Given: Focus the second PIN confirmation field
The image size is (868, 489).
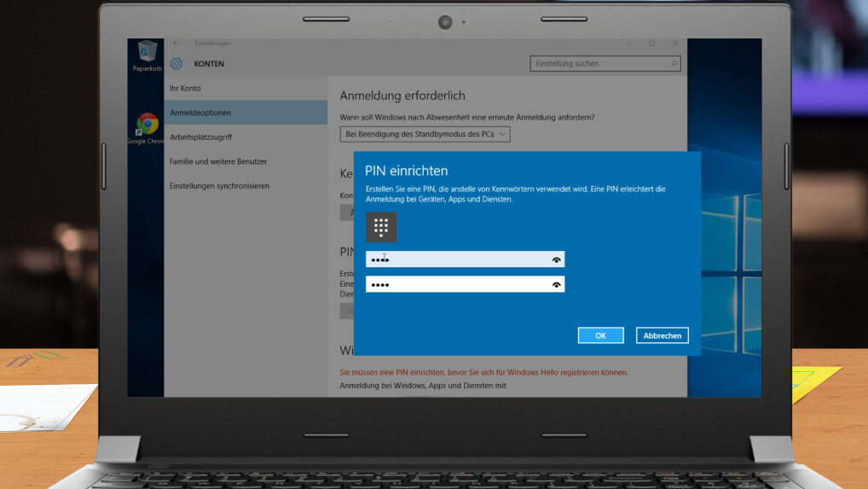Looking at the screenshot, I should click(x=456, y=285).
